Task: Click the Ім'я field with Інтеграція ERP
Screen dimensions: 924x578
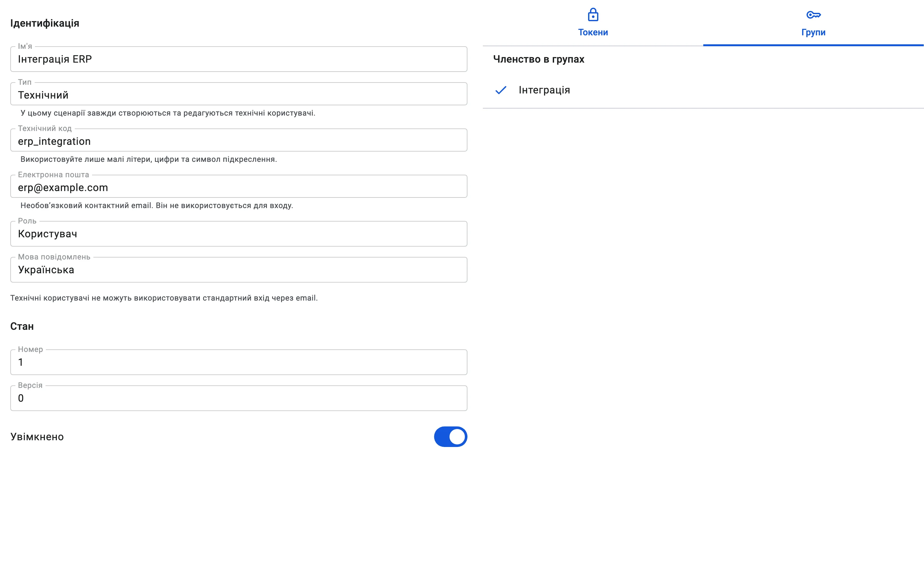Action: click(x=239, y=59)
